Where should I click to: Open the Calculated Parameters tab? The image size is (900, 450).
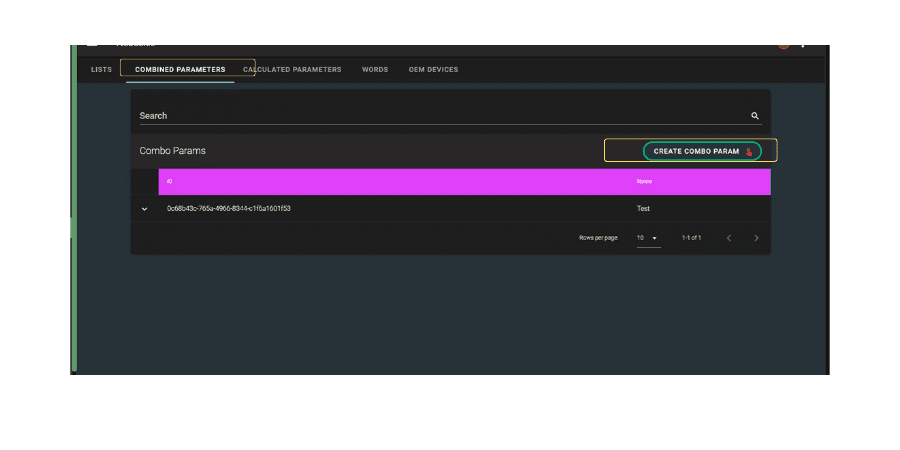[292, 70]
